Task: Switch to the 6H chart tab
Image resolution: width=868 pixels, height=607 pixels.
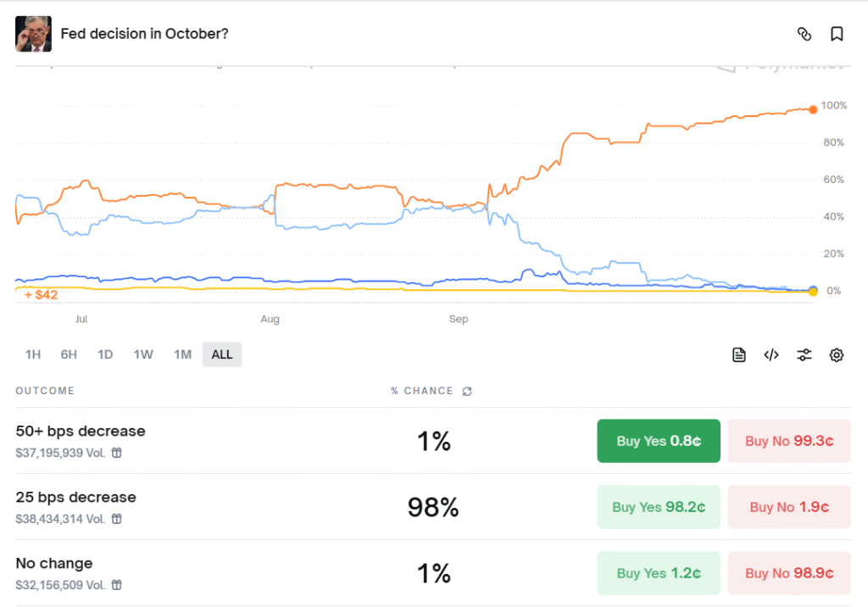Action: coord(69,354)
